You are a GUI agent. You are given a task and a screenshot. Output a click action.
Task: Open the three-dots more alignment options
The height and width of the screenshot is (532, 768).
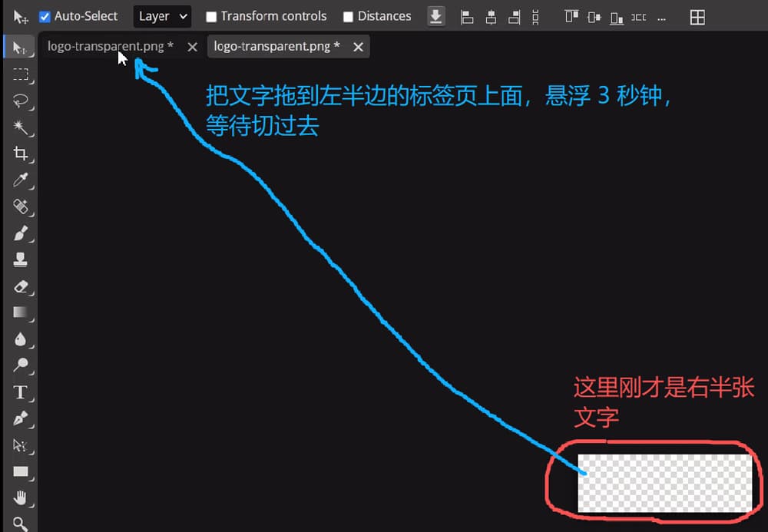click(x=661, y=18)
